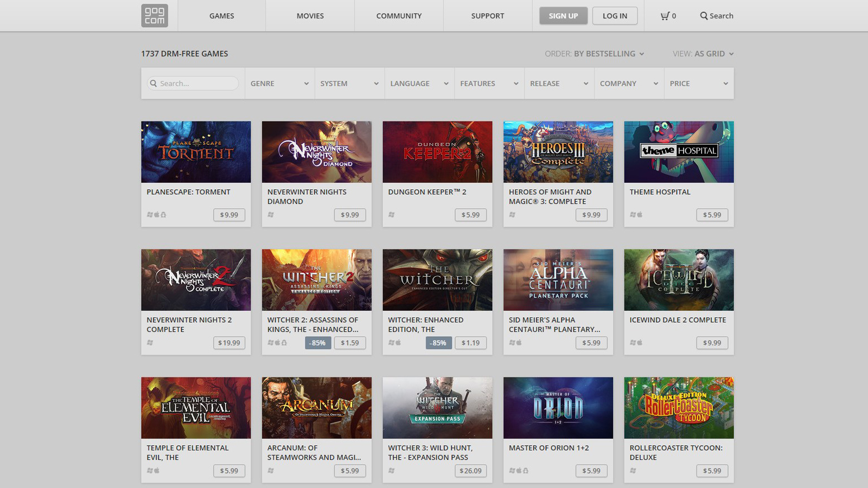The image size is (868, 488).
Task: Change the ORDER: BY BESTSELLING sorting
Action: click(x=595, y=54)
